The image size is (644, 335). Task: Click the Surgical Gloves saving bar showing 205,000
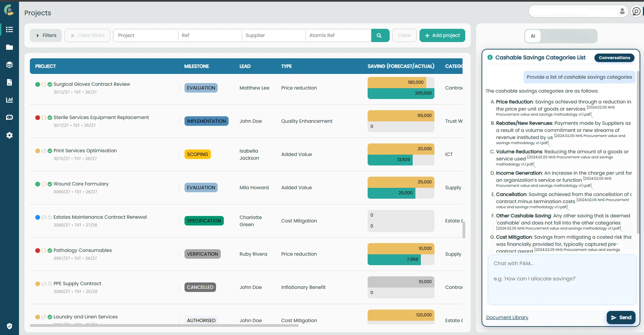[401, 93]
